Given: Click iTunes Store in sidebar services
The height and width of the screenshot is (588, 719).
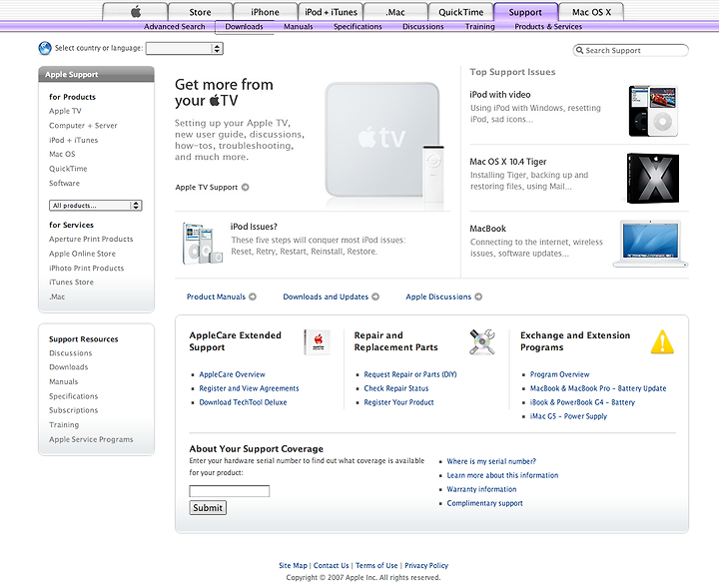Looking at the screenshot, I should click(71, 282).
